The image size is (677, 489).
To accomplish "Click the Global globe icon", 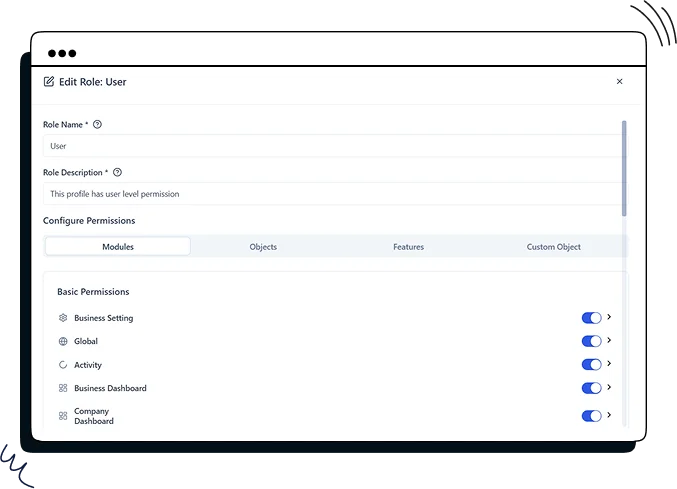I will tap(63, 341).
